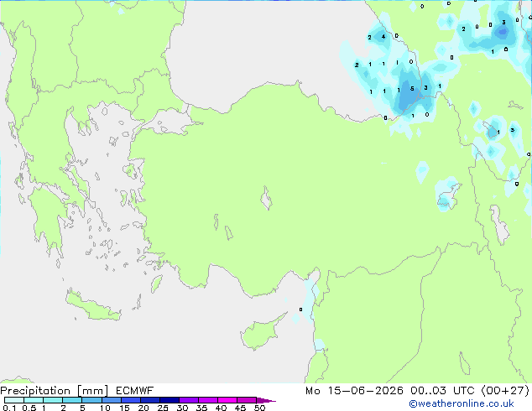532x411 pixels.
Task: Click the '5' precipitation value on the map
Action: click(412, 89)
